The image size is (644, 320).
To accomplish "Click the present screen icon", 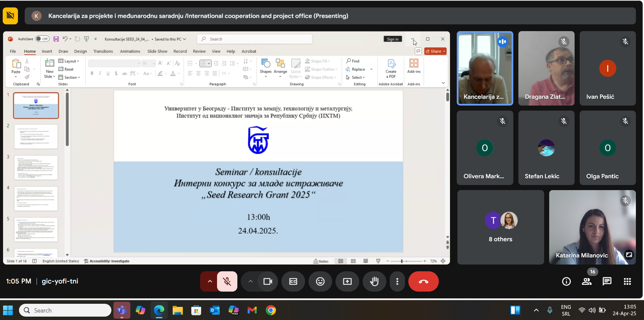I will [x=347, y=281].
